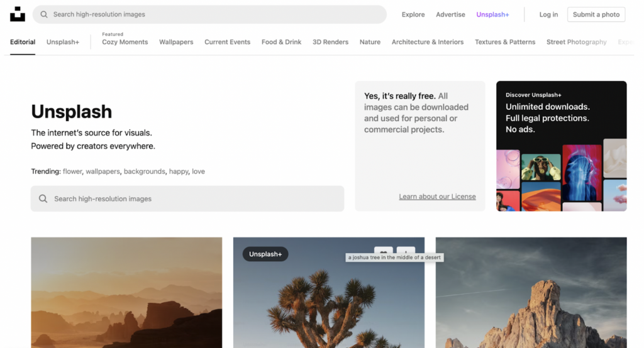Select the Architecture & Interiors topic
The image size is (644, 348).
[427, 42]
